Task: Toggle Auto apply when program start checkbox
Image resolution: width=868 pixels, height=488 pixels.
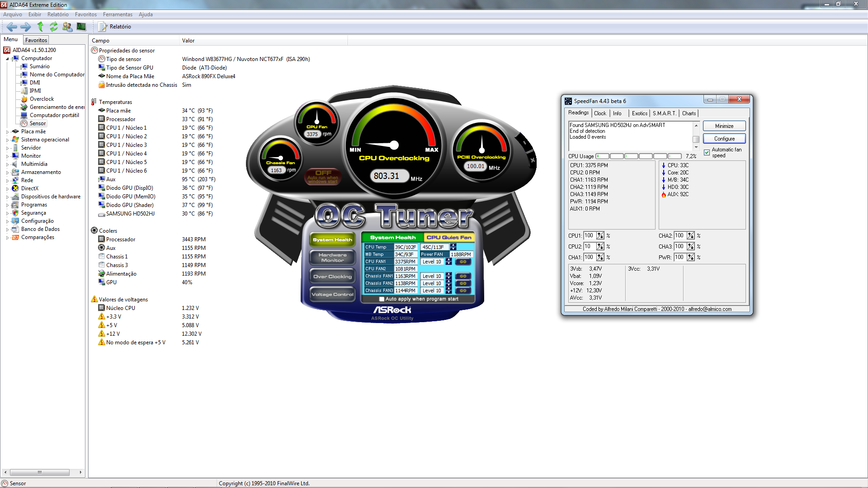Action: coord(382,299)
